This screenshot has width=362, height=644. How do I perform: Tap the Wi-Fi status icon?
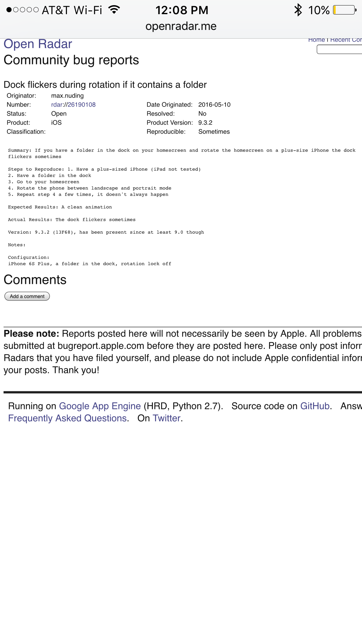[x=114, y=10]
